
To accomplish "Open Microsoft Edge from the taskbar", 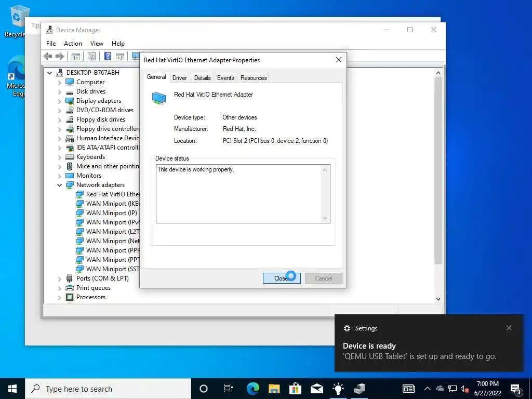I will [253, 389].
